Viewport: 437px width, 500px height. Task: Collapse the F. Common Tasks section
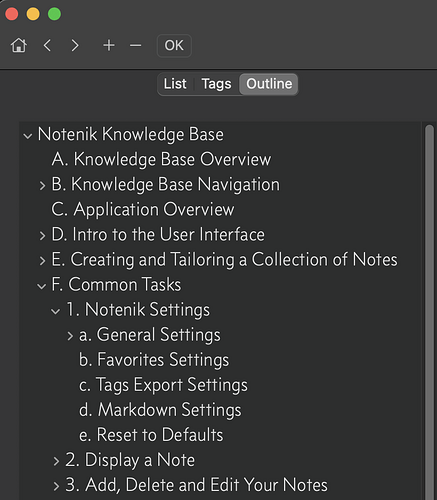tap(42, 286)
